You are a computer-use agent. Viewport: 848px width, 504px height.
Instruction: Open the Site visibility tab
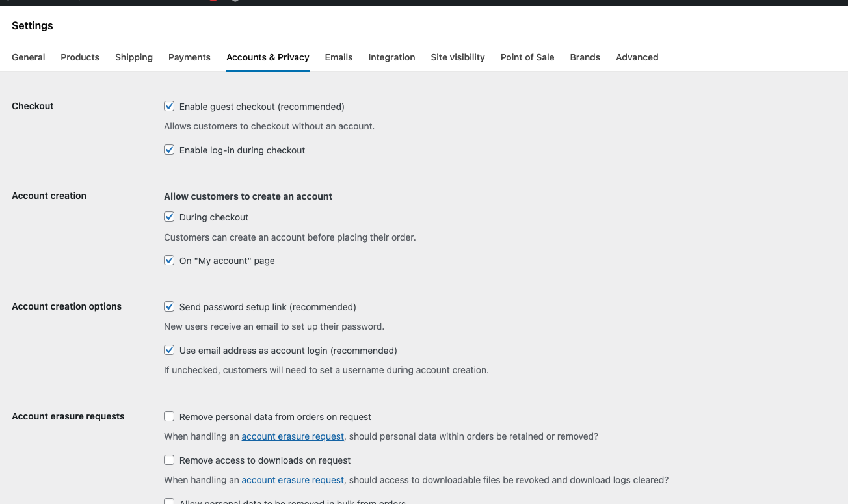pos(458,57)
